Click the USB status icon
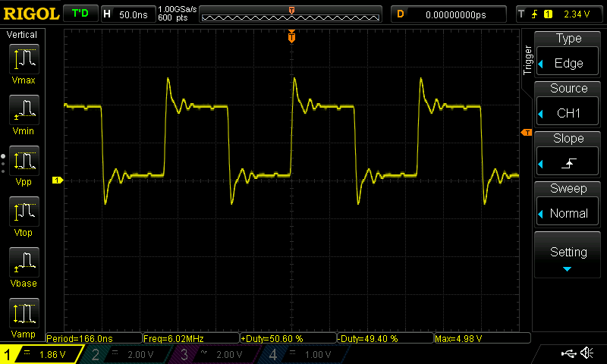Image resolution: width=607 pixels, height=364 pixels. 568,353
